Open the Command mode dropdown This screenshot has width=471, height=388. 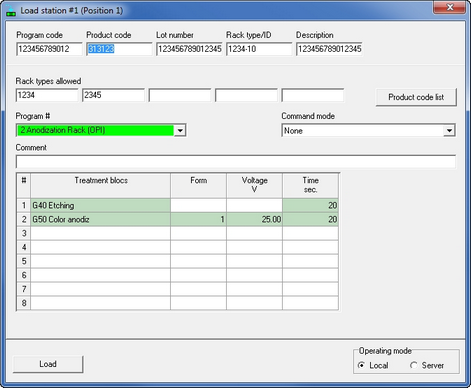click(x=368, y=130)
